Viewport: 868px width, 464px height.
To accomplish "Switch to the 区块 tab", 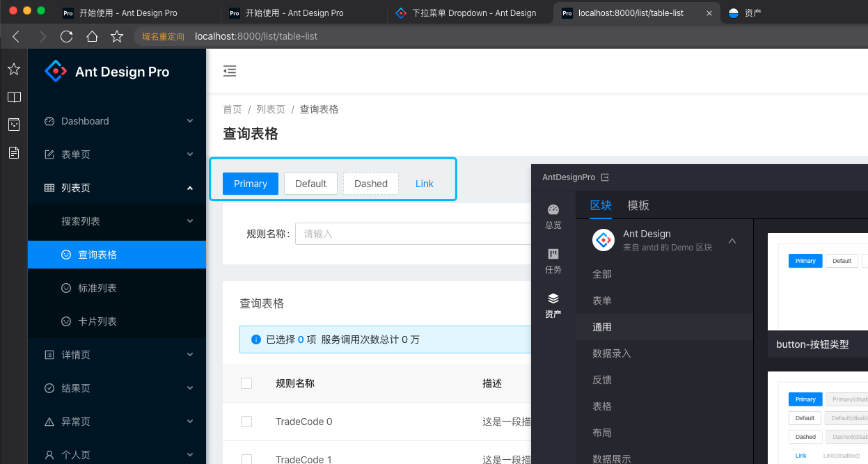I will pos(601,205).
